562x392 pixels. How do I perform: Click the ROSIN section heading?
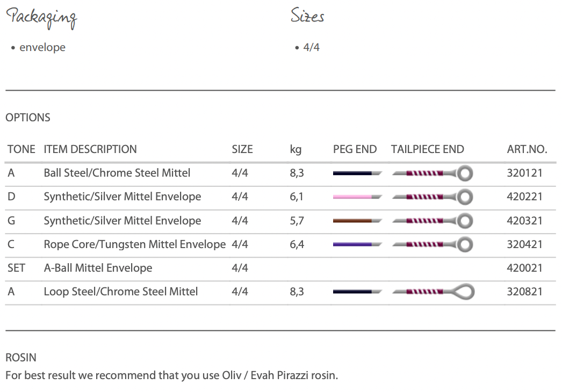point(21,357)
